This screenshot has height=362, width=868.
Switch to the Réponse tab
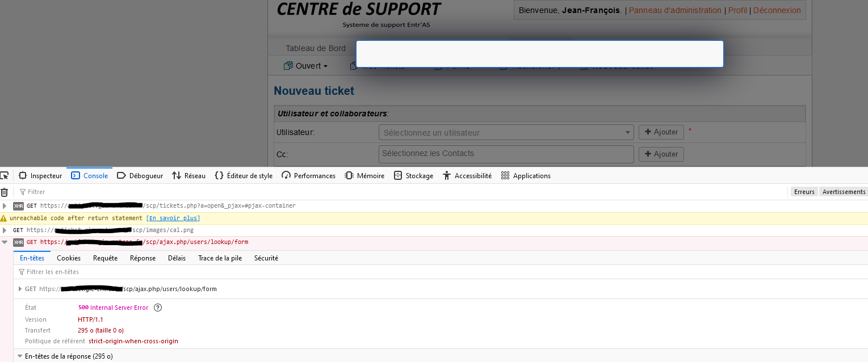[142, 258]
